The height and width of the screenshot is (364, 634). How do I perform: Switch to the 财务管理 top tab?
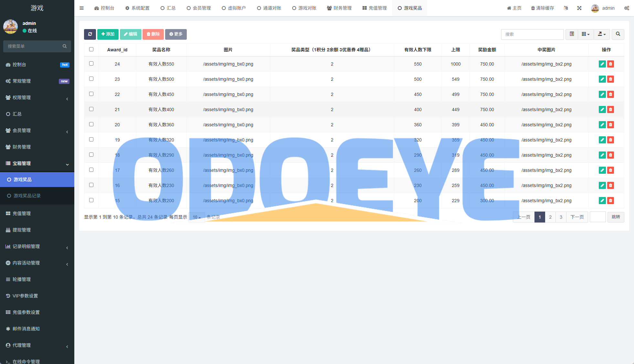click(339, 8)
